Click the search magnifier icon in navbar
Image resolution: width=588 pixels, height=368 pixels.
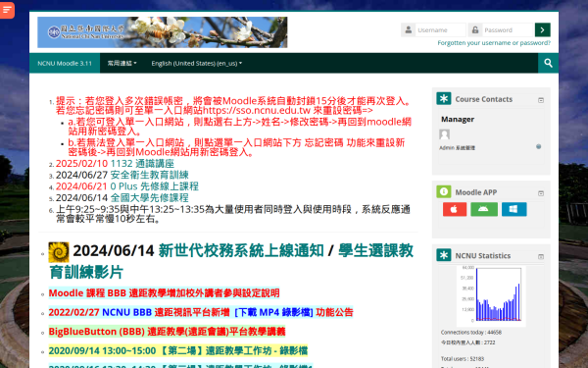[x=548, y=63]
